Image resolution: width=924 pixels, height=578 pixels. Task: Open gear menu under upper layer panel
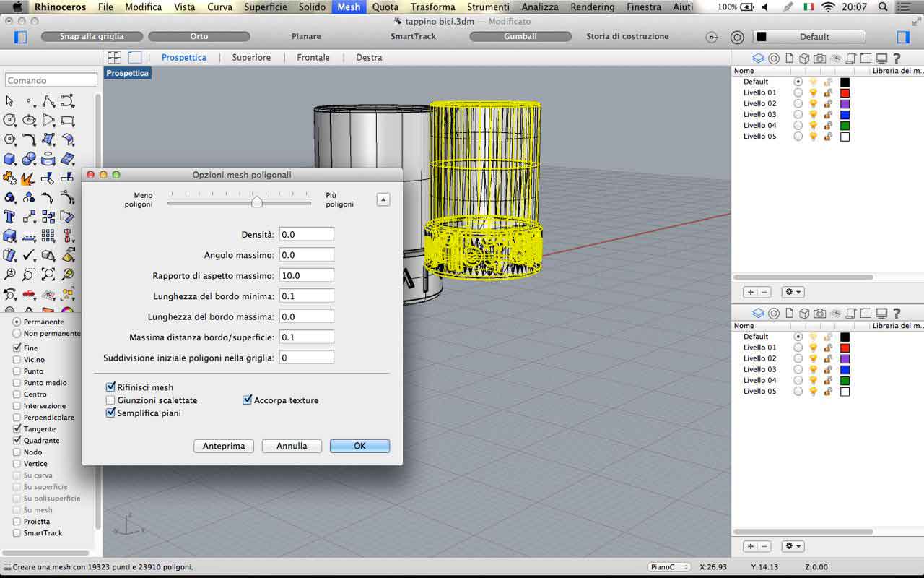(x=793, y=292)
